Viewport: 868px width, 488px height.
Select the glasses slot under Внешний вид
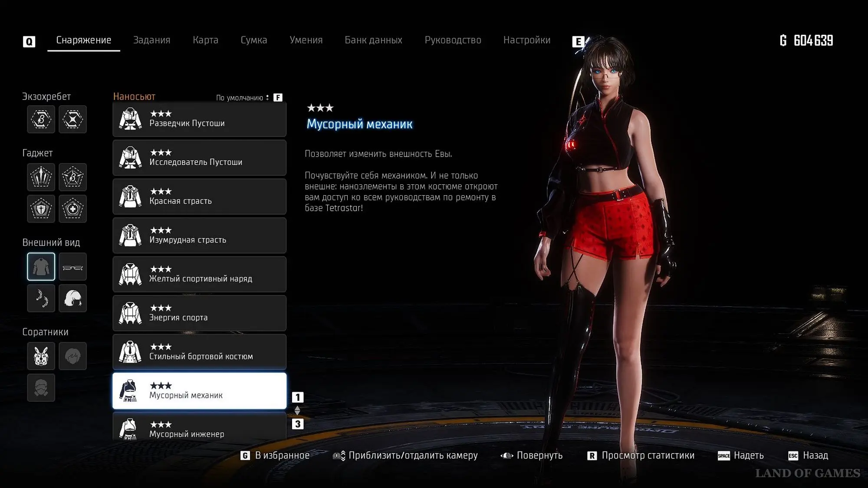click(72, 266)
